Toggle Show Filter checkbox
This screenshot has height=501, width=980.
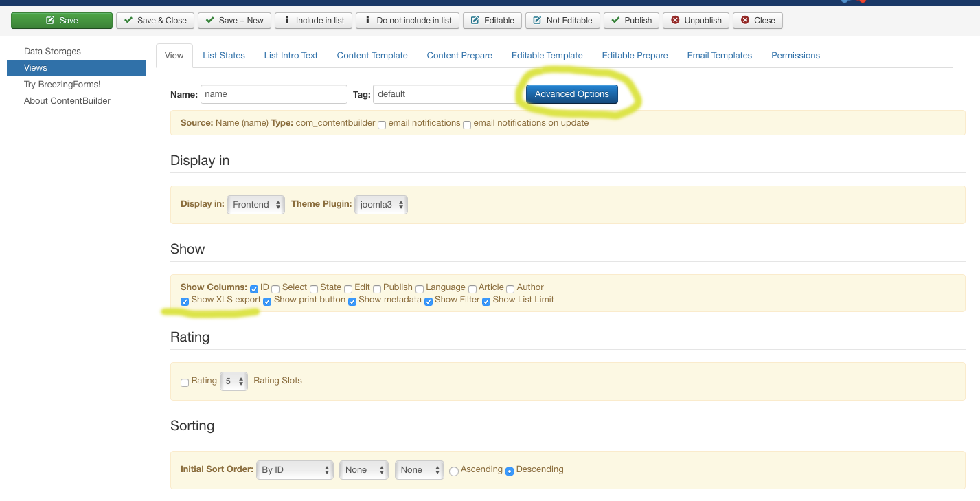pyautogui.click(x=429, y=301)
